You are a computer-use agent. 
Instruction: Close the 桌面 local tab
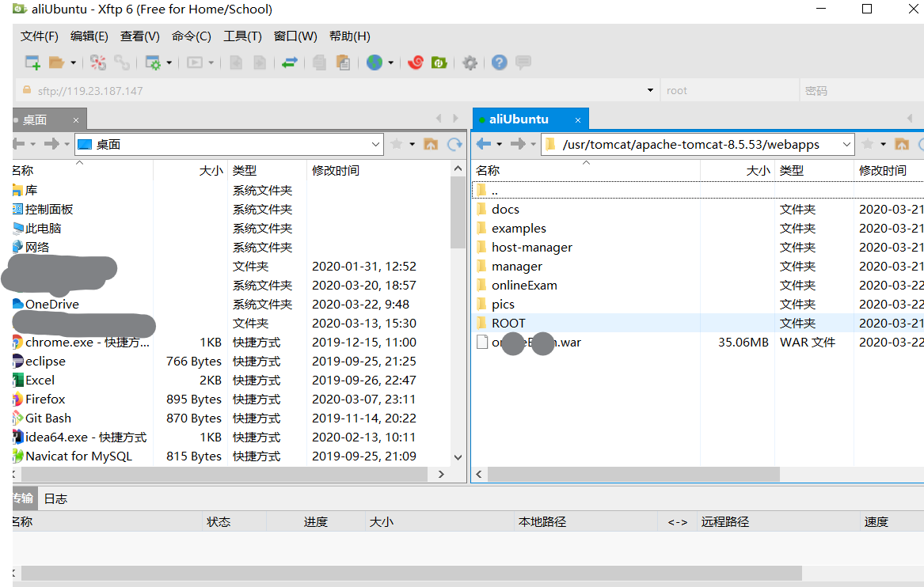click(x=76, y=120)
